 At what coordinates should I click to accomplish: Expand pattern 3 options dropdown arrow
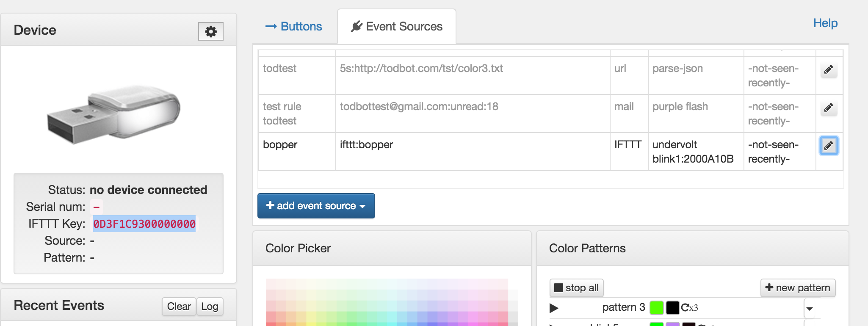[x=810, y=309]
